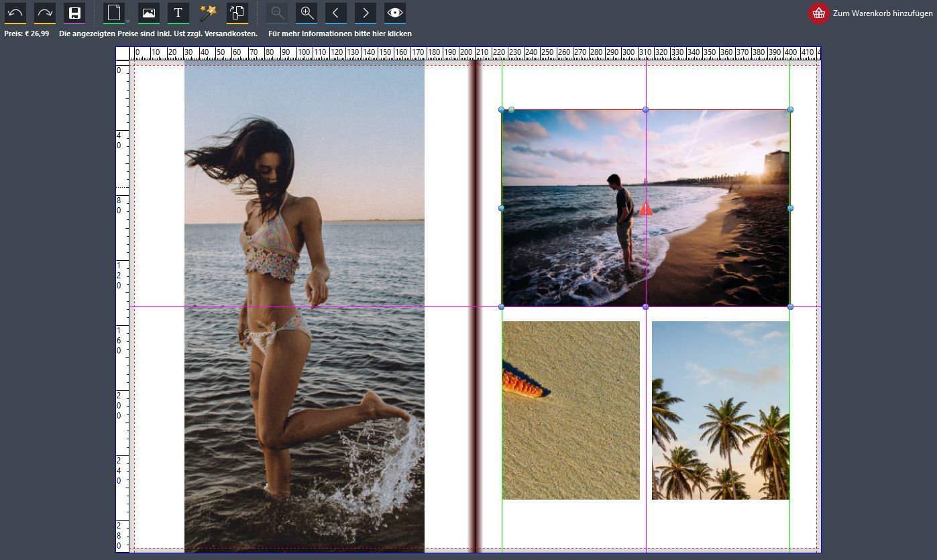
Task: Click the red shopping basket icon
Action: (x=819, y=13)
